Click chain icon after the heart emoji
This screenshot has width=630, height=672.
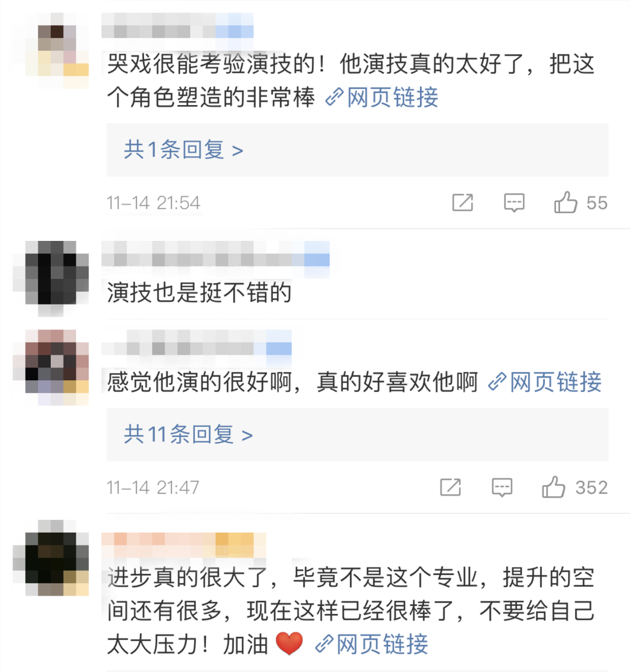(x=324, y=644)
